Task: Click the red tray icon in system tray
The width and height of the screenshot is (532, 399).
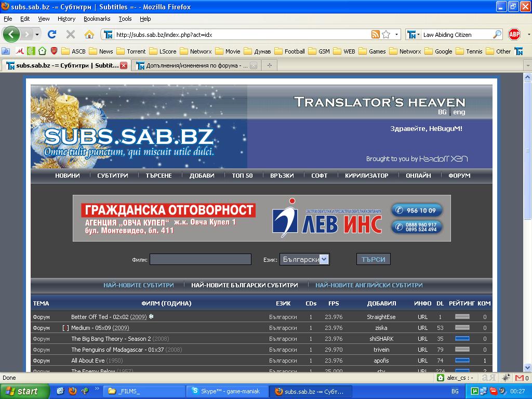Action: click(493, 391)
